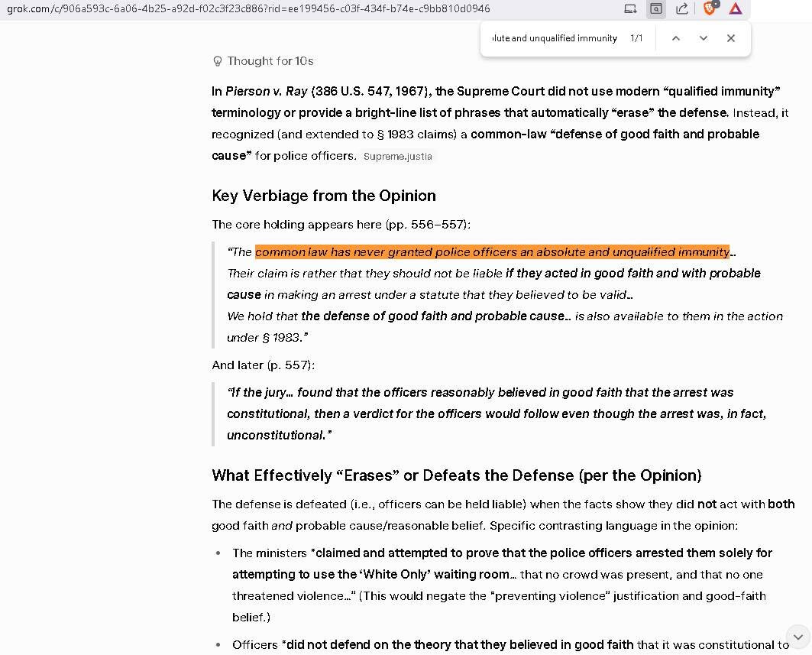The height and width of the screenshot is (655, 812).
Task: Click the lightbulb icon beside Thought
Action: [x=218, y=61]
